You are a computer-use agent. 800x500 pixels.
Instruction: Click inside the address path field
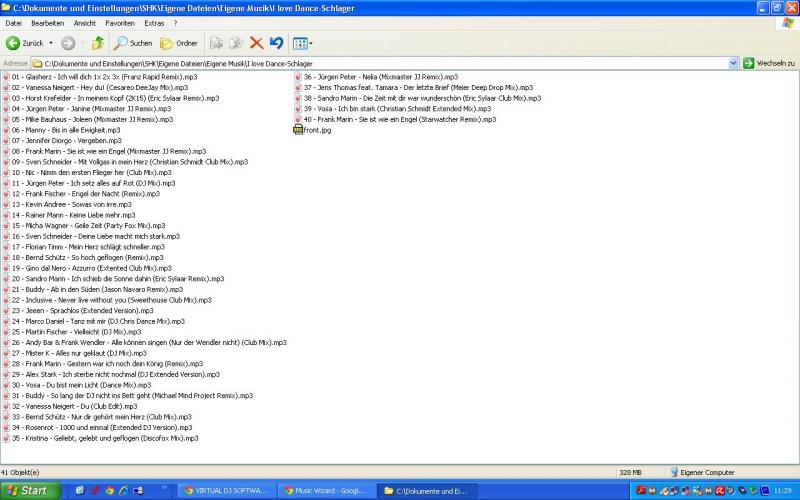(x=380, y=63)
